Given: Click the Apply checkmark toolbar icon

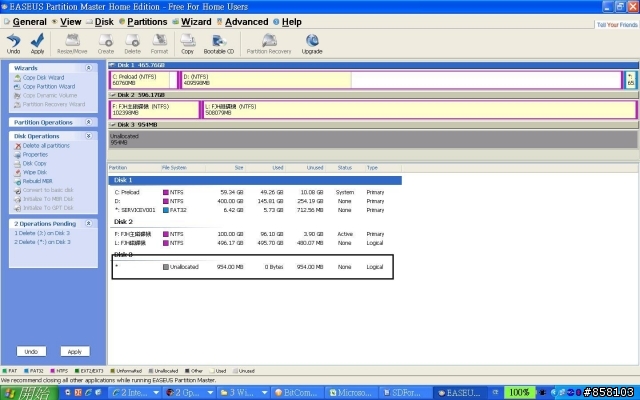Looking at the screenshot, I should 37,44.
